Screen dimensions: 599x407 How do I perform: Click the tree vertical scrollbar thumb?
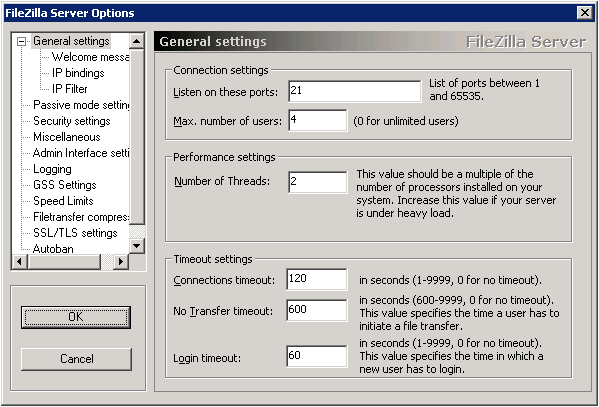click(x=137, y=136)
